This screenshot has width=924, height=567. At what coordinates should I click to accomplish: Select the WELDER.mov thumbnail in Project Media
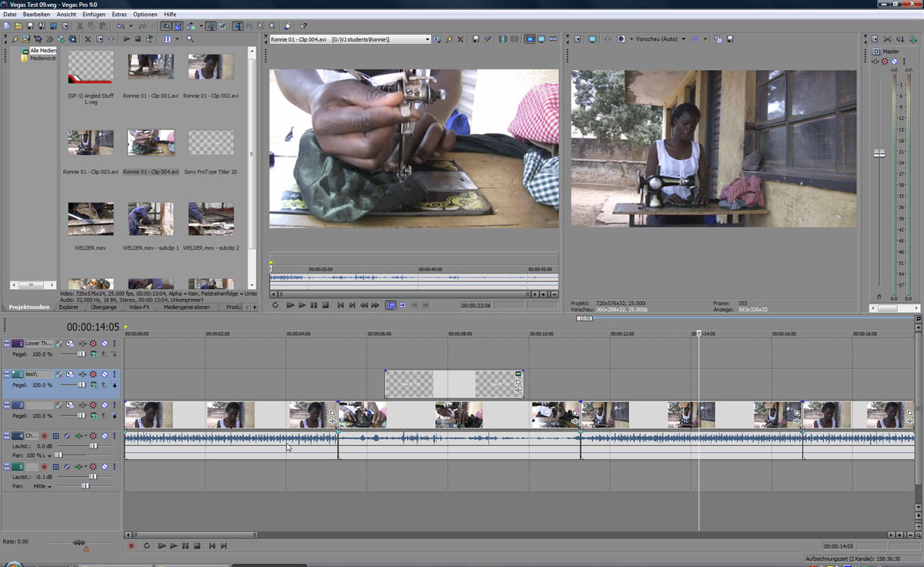91,219
